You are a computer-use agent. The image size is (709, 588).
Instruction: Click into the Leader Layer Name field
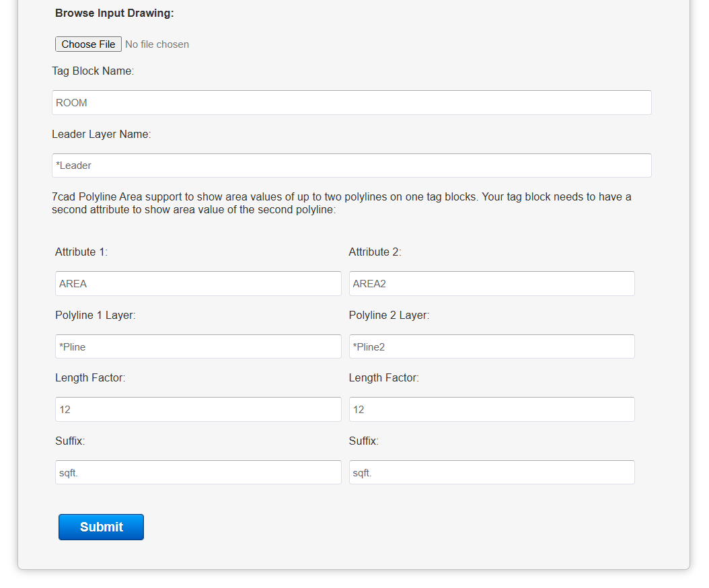point(351,166)
